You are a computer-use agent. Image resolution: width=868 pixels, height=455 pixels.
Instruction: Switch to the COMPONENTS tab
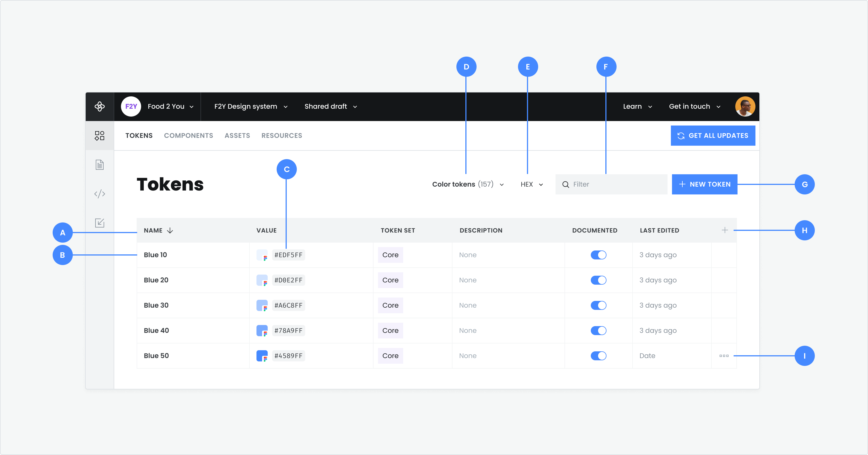(x=188, y=136)
